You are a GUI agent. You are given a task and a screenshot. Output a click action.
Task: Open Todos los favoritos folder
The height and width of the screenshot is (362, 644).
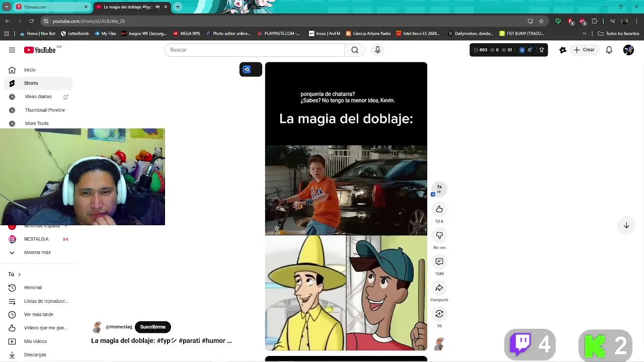pos(618,34)
